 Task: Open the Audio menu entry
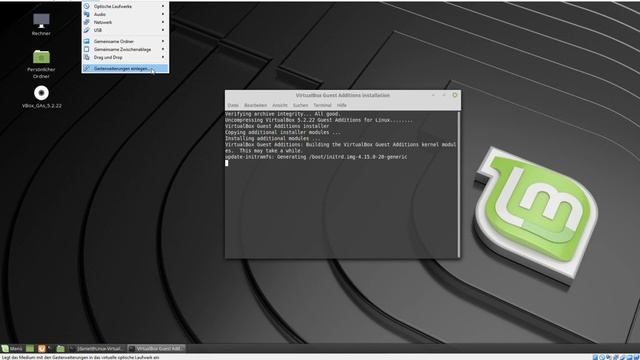click(x=125, y=14)
